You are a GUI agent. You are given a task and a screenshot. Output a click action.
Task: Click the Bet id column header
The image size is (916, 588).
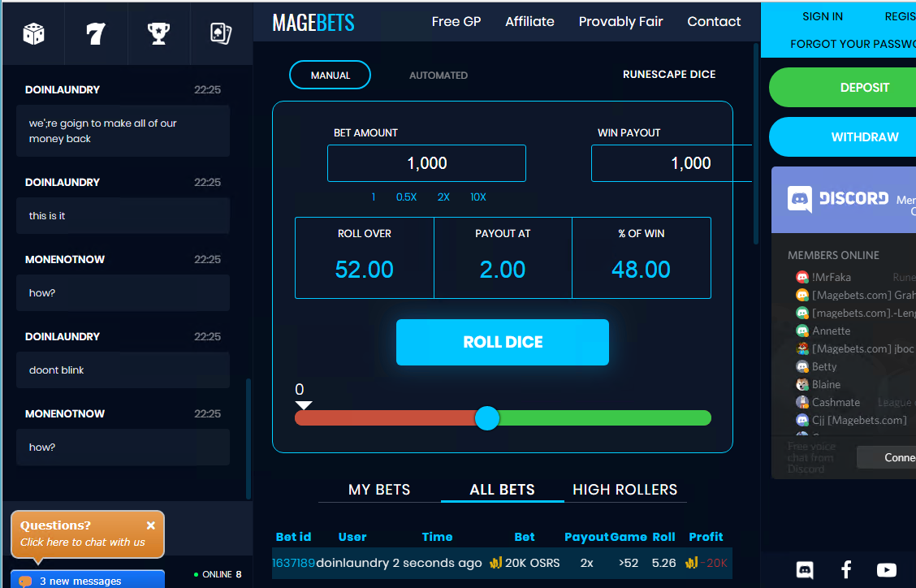tap(293, 537)
